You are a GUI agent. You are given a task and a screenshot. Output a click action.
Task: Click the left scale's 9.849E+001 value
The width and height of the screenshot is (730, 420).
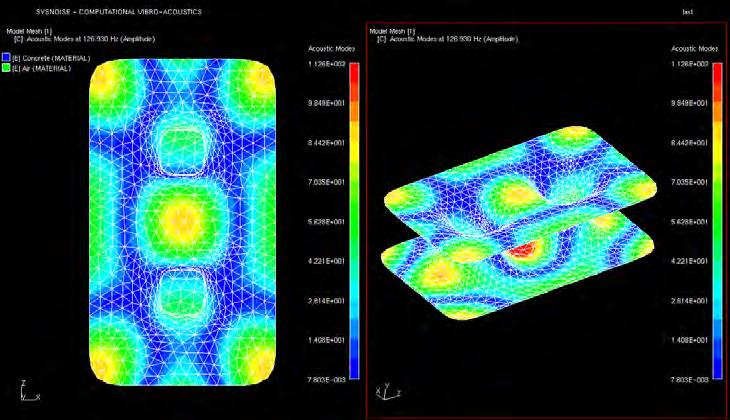coord(326,103)
